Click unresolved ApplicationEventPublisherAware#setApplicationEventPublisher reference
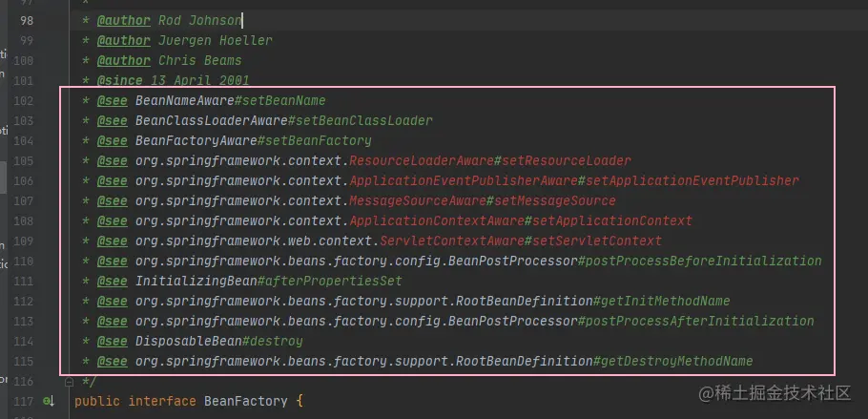 click(x=574, y=180)
